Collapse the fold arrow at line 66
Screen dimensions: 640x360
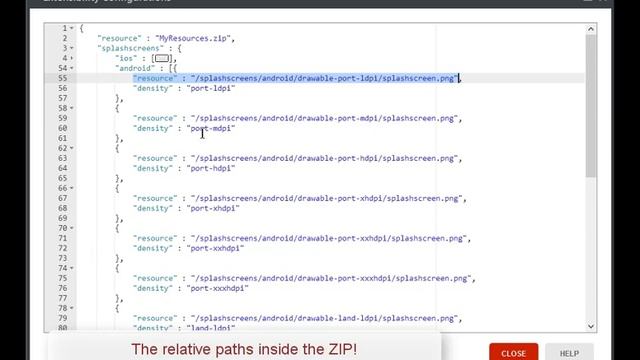click(72, 188)
